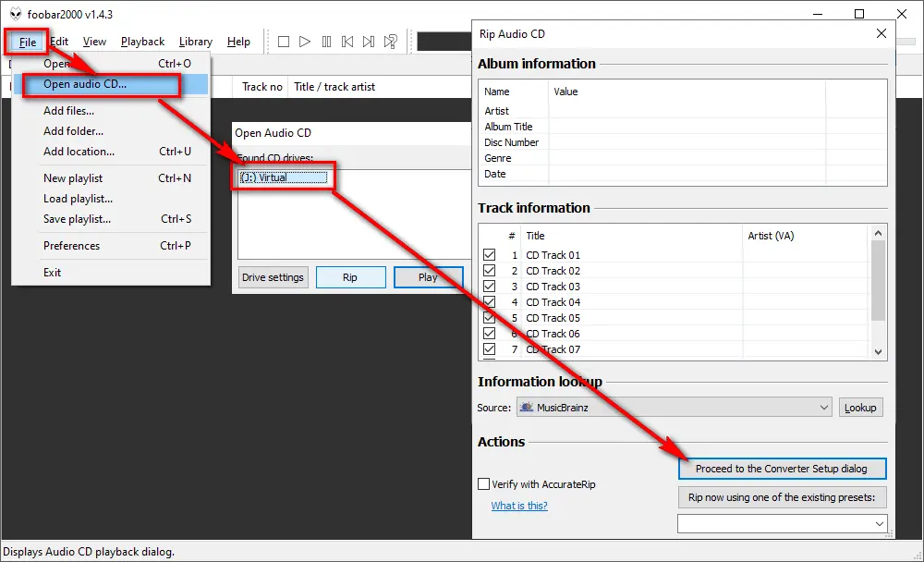
Task: Select the CD Track 03 title text
Action: pos(553,287)
